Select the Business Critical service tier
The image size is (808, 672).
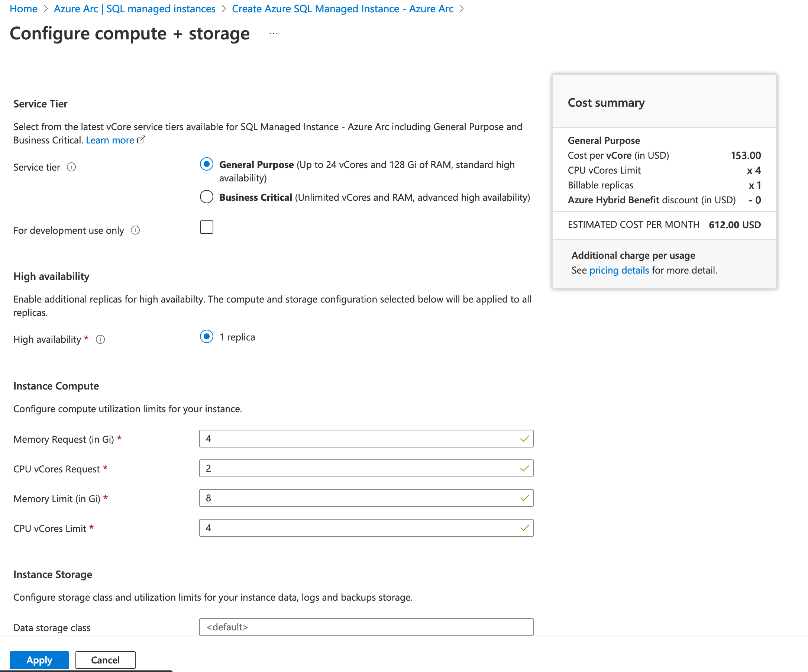pyautogui.click(x=207, y=197)
